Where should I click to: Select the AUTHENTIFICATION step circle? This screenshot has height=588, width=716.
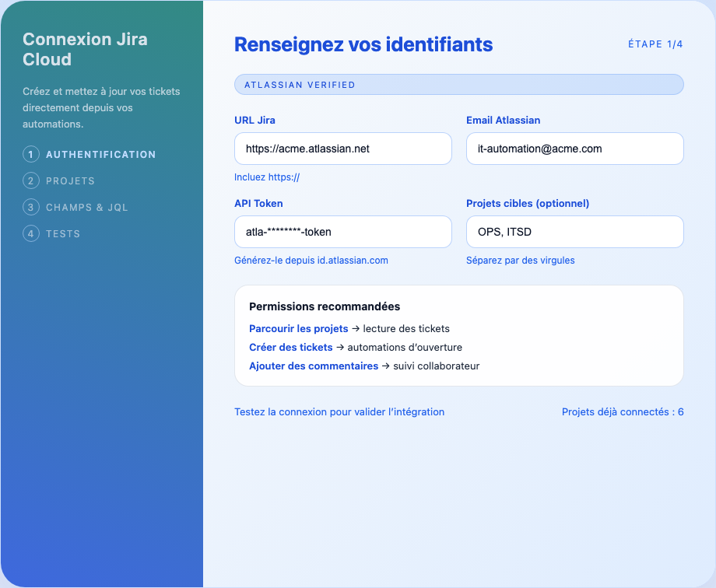[31, 154]
